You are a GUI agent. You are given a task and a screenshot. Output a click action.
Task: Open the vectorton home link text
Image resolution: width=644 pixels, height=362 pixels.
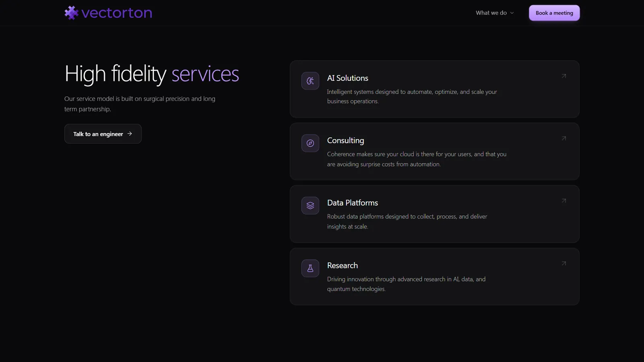[x=117, y=13]
